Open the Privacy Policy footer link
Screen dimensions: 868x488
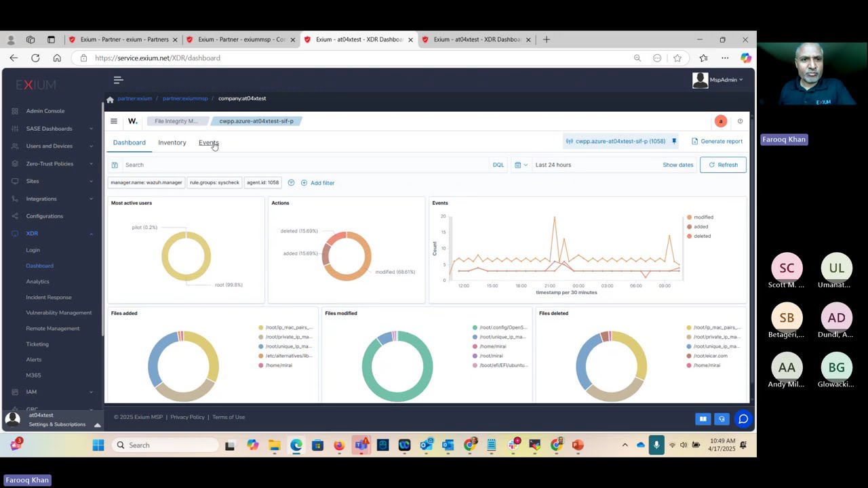(187, 418)
